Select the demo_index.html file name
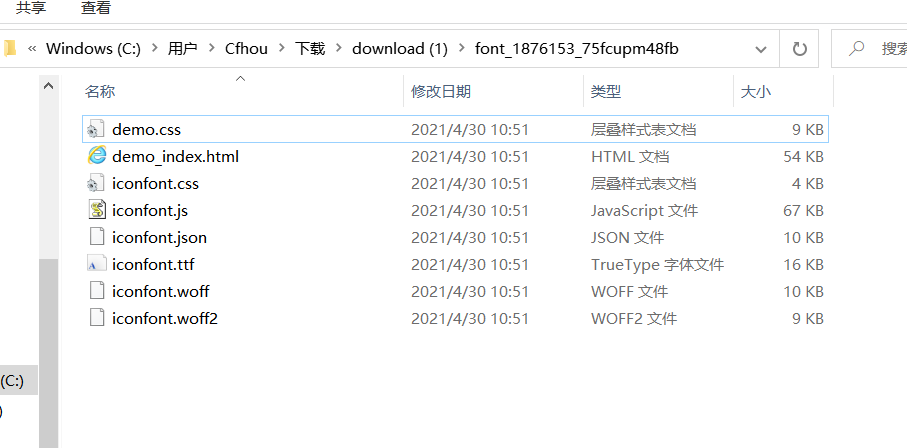 click(x=175, y=156)
